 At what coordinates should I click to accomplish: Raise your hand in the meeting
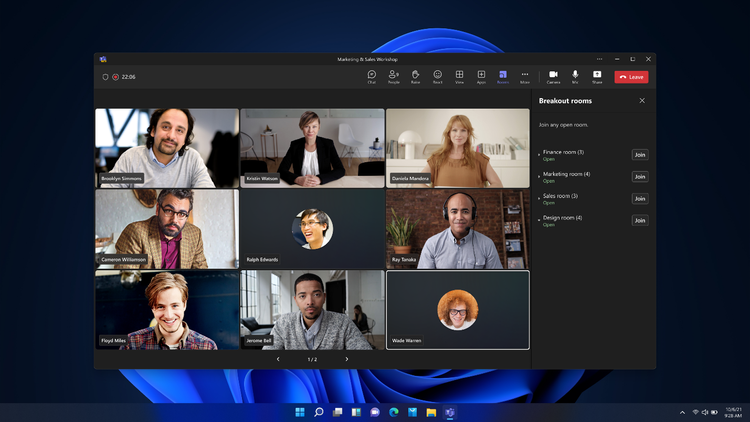415,77
